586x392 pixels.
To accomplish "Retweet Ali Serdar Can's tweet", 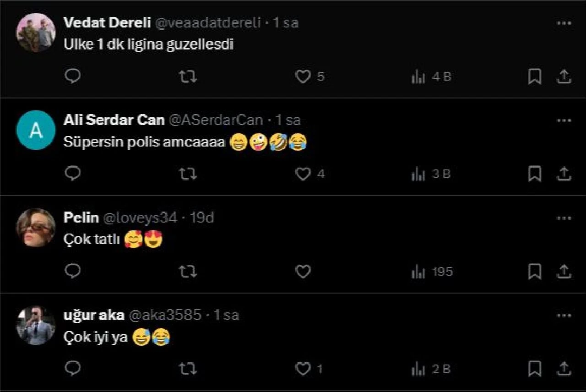I will point(188,174).
